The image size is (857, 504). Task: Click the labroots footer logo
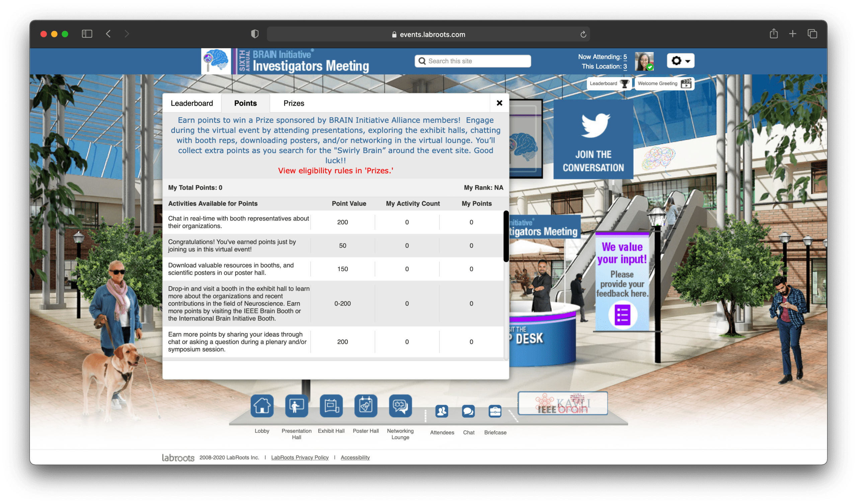pos(178,458)
